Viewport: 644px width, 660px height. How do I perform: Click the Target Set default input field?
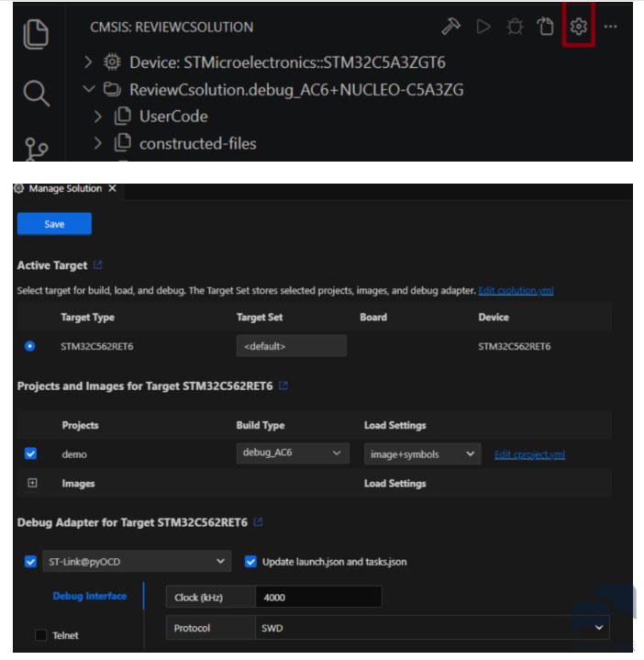pos(292,345)
